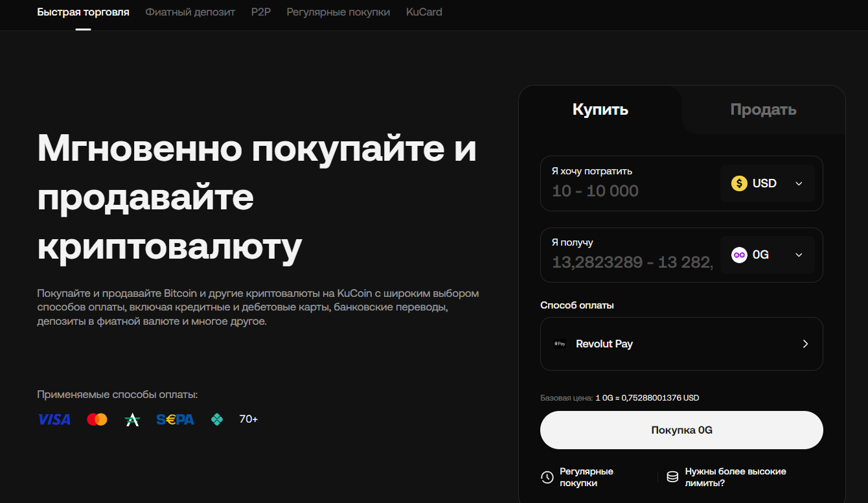Expand the Revolut Pay payment method chooser
The width and height of the screenshot is (868, 503).
681,344
